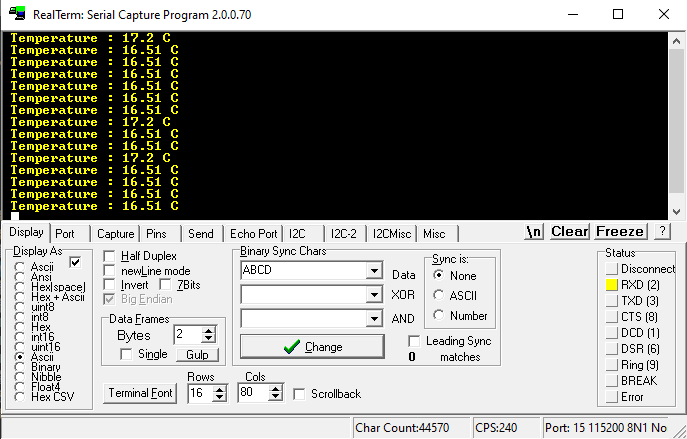This screenshot has height=439, width=687.
Task: Click the terminal scrollbar down arrow
Action: [x=676, y=212]
